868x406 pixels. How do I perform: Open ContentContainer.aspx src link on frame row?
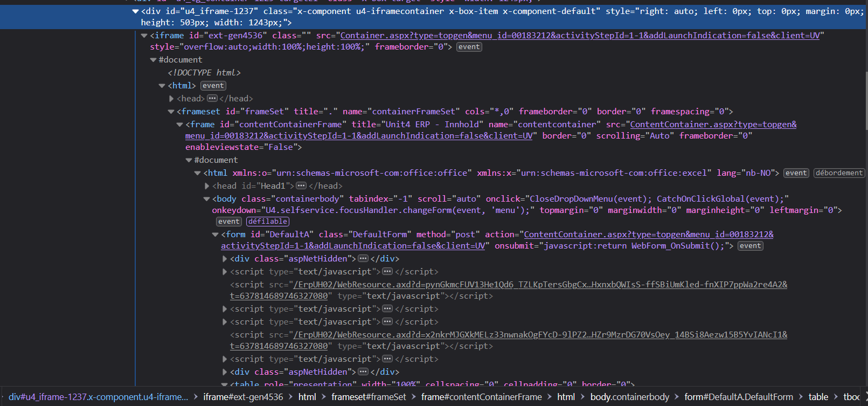click(491, 130)
